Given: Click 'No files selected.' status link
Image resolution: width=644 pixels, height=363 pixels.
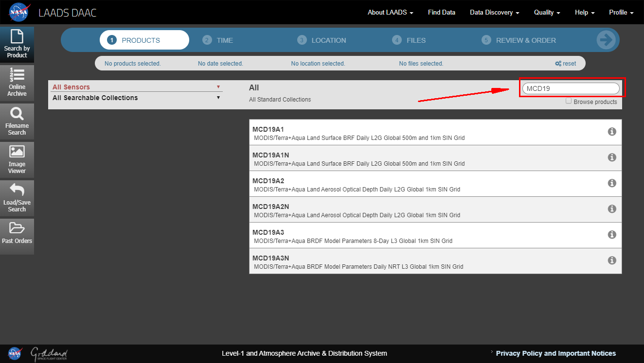Looking at the screenshot, I should point(421,64).
